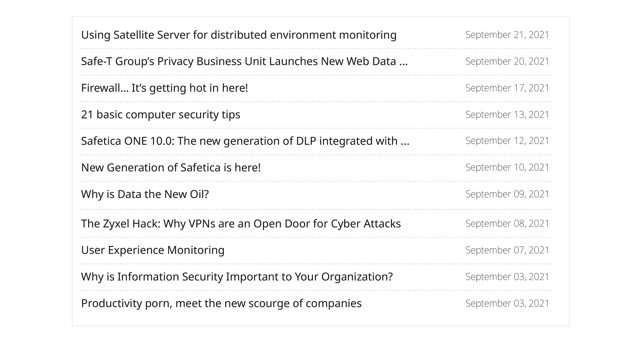The height and width of the screenshot is (364, 640).
Task: Click the September 08, 2021 date
Action: coord(507,223)
